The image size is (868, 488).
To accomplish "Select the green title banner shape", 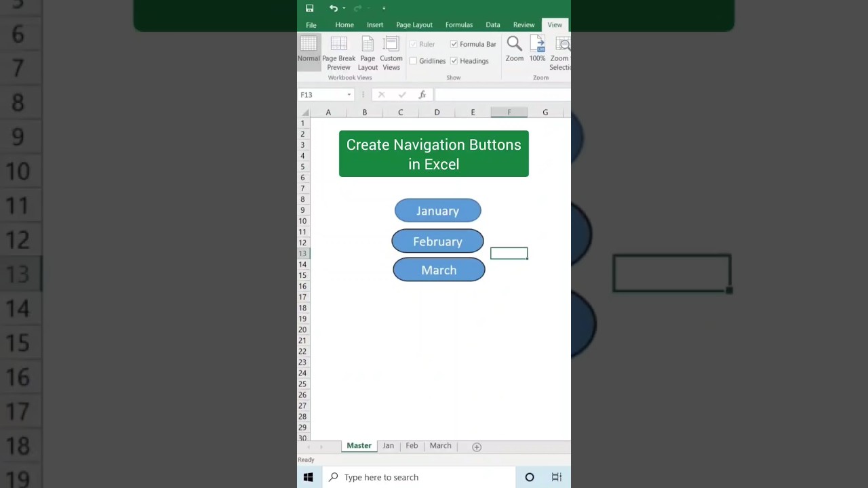I will tap(434, 154).
